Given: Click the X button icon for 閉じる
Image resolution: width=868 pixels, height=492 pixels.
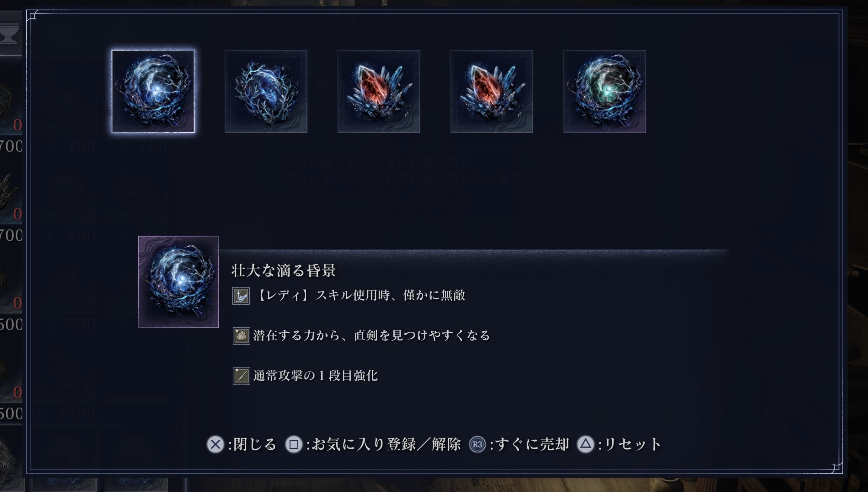Looking at the screenshot, I should [215, 444].
